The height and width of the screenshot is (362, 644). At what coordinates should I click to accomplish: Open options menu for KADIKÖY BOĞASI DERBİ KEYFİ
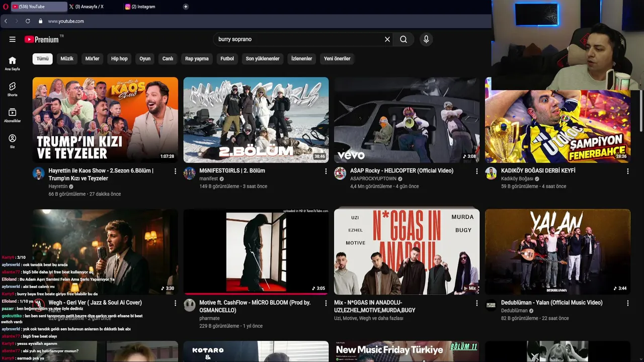[627, 171]
